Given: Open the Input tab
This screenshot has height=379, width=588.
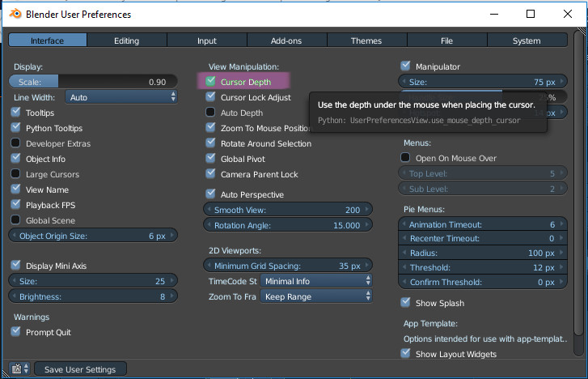Looking at the screenshot, I should 206,40.
